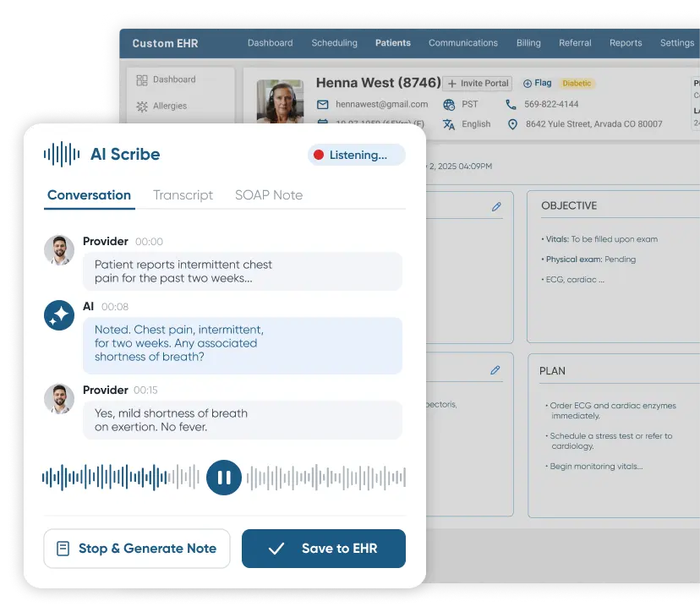Open the Reports menu
This screenshot has height=612, width=700.
(x=626, y=43)
